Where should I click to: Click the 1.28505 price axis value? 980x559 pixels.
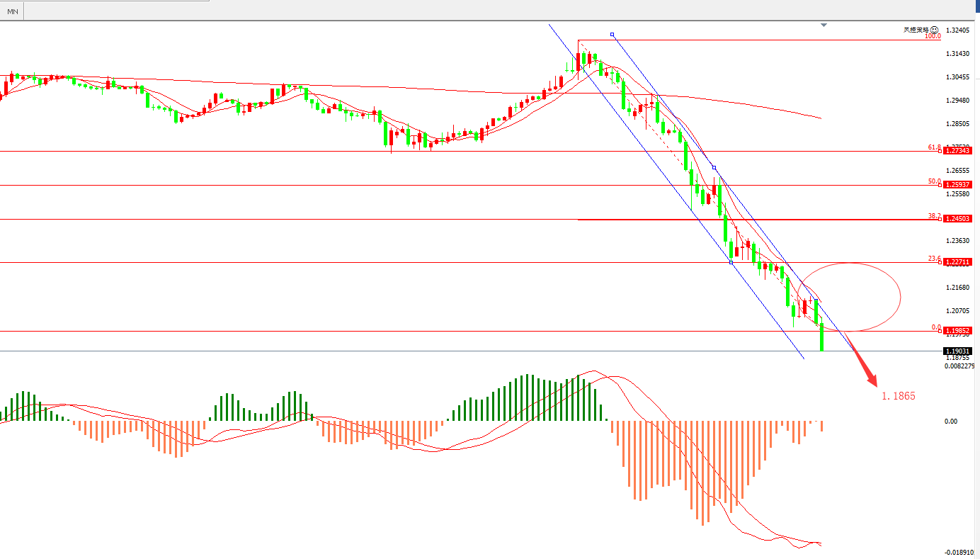point(959,124)
